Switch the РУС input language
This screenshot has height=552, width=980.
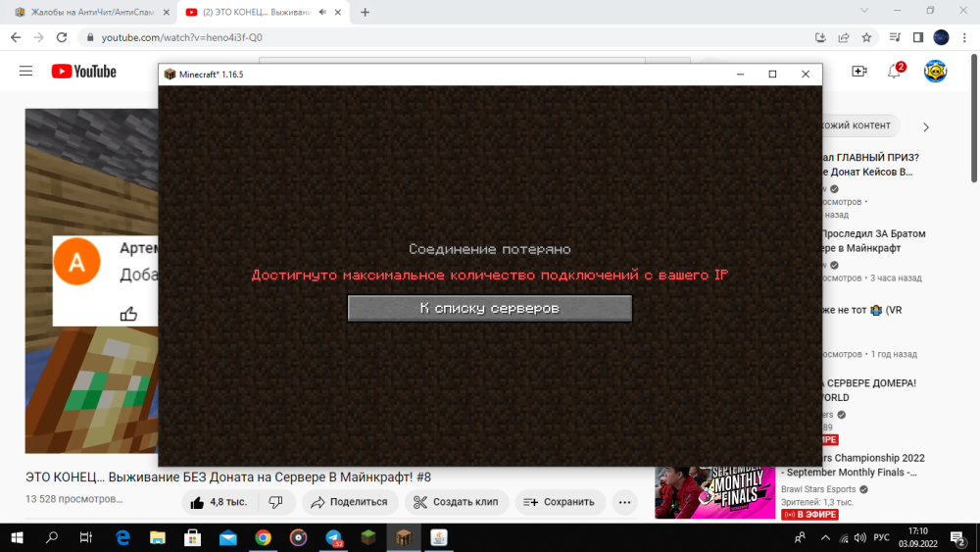[x=881, y=537]
